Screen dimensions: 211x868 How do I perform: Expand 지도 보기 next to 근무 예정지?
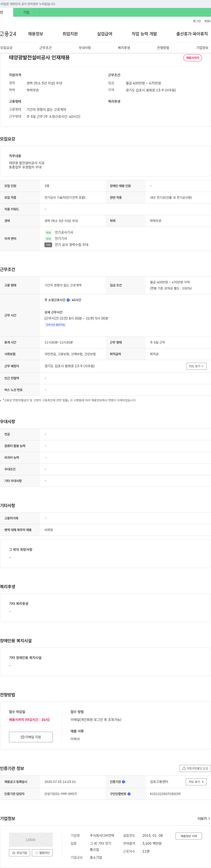(x=196, y=366)
